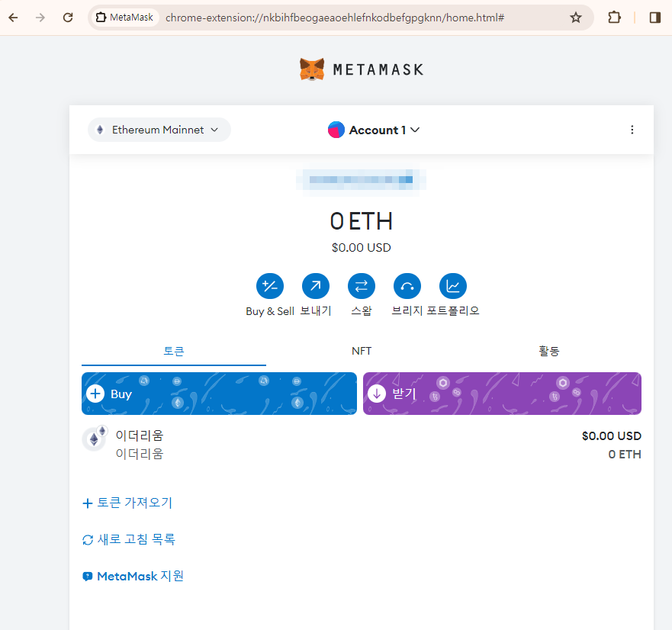The height and width of the screenshot is (630, 672).
Task: Open the Account 1 dropdown
Action: [374, 130]
